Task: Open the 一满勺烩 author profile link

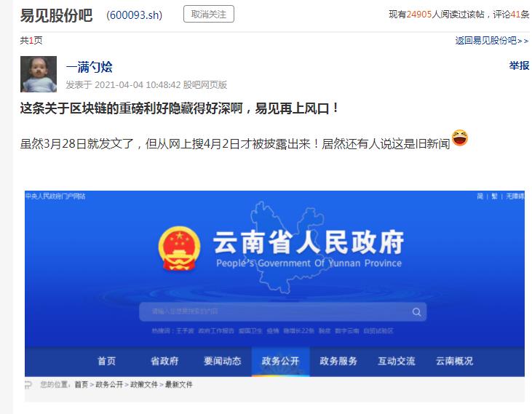Action: pyautogui.click(x=89, y=67)
